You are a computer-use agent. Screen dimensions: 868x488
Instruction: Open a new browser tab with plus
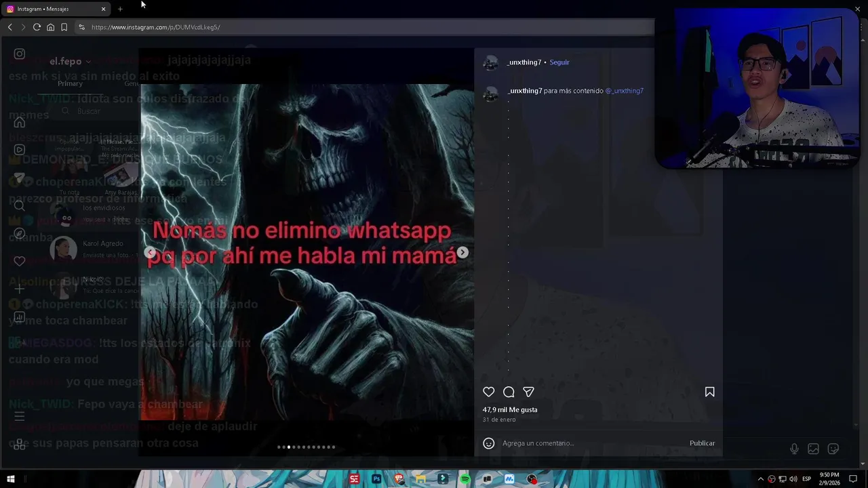point(120,9)
